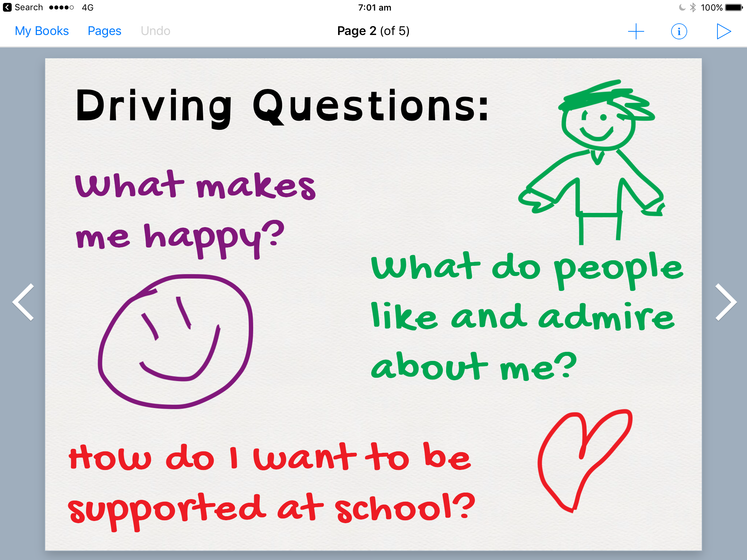Select red text about support at school

tap(272, 486)
